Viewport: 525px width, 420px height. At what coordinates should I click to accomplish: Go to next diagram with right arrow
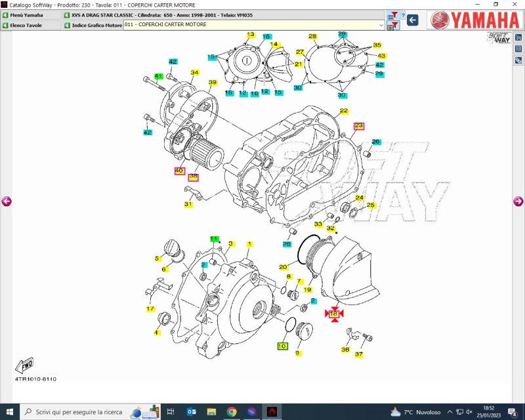tap(518, 201)
